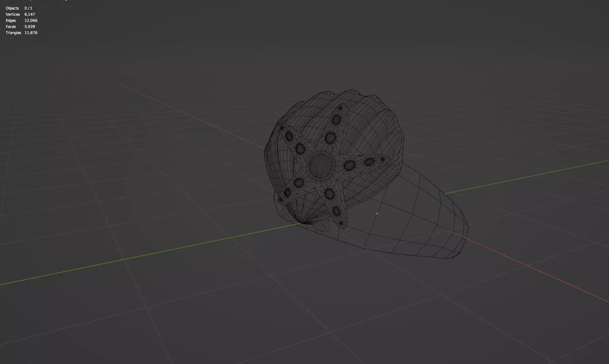Viewport: 609px width, 364px height.
Task: Click the "Triangles" statistics label
Action: tap(14, 33)
